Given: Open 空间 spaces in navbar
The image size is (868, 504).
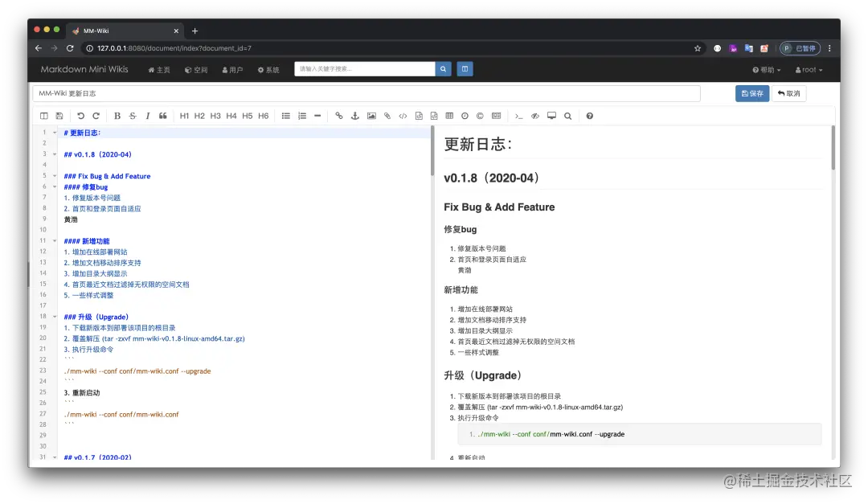Looking at the screenshot, I should (x=197, y=70).
